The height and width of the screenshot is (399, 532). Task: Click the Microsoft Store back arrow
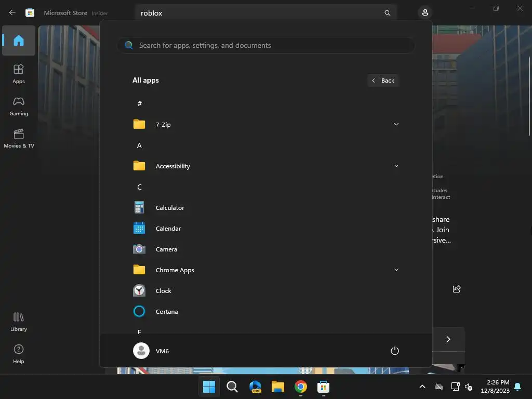click(x=12, y=12)
